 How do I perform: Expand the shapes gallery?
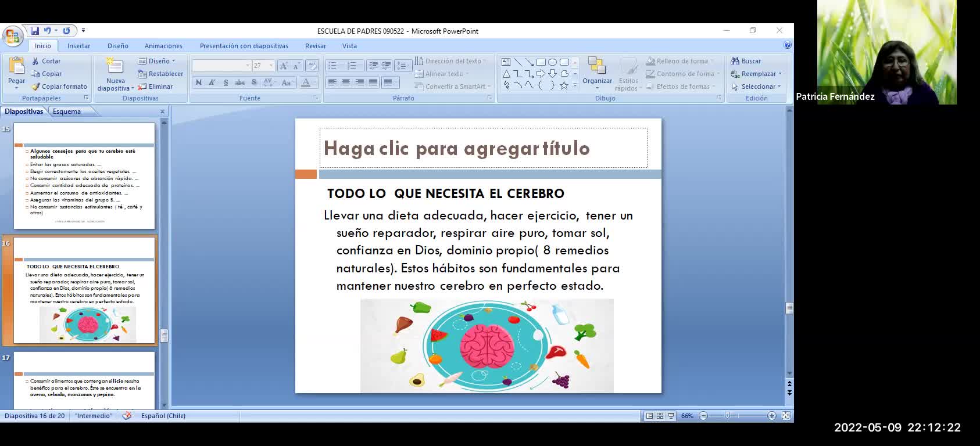tap(575, 85)
